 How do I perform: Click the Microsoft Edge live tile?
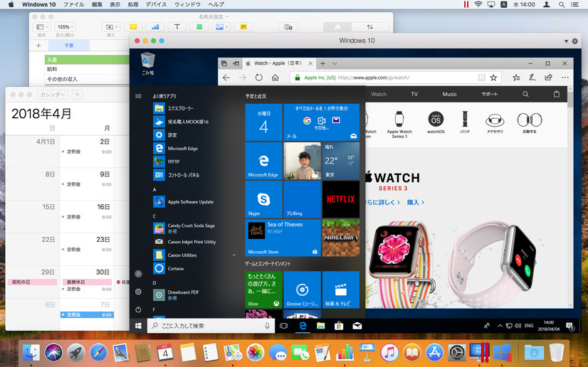pyautogui.click(x=263, y=161)
